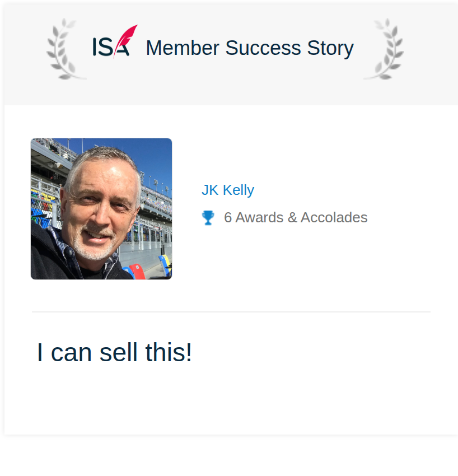Click the word 'Success' in the banner title

[263, 48]
